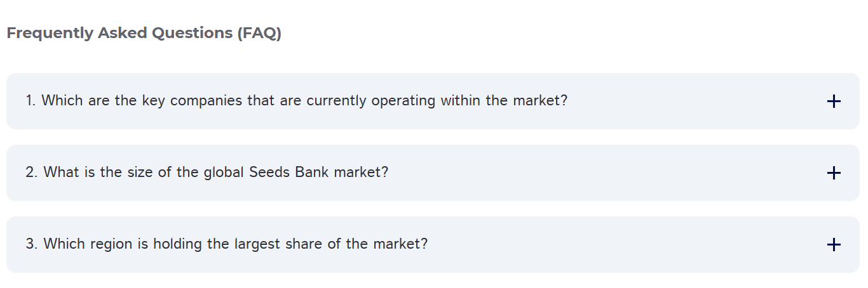Open 'Which are the key companies' question text
This screenshot has height=288, width=868.
point(296,101)
